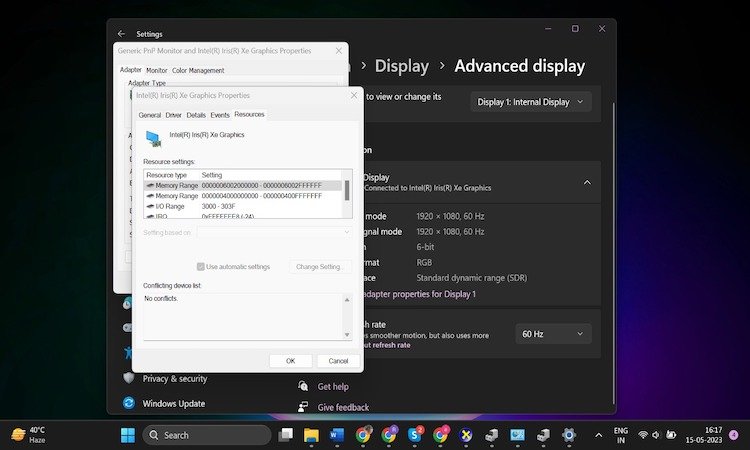750x450 pixels.
Task: Select the I/O Range 3000 - 303F row
Action: pyautogui.click(x=243, y=207)
